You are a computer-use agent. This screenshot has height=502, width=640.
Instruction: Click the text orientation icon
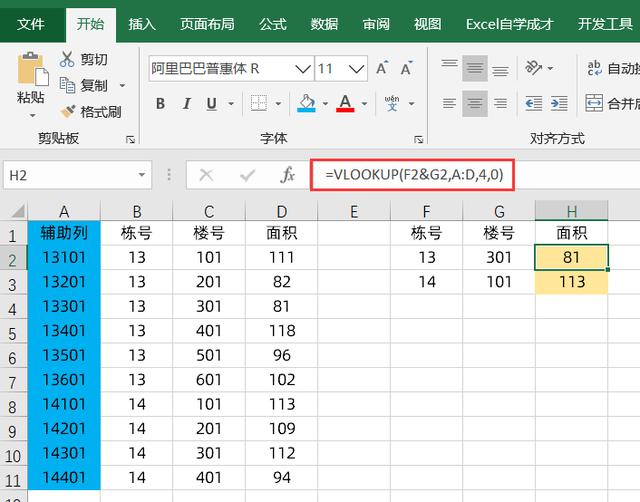[534, 67]
